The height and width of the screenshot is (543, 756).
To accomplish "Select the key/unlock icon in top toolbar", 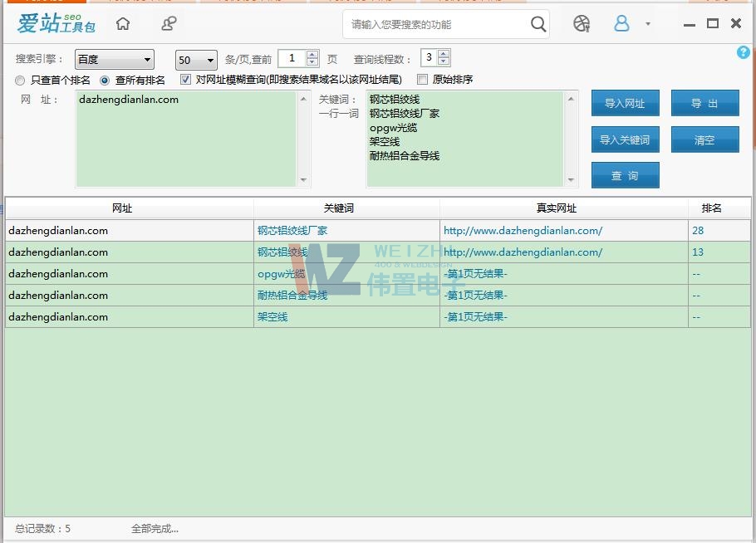I will coord(169,24).
